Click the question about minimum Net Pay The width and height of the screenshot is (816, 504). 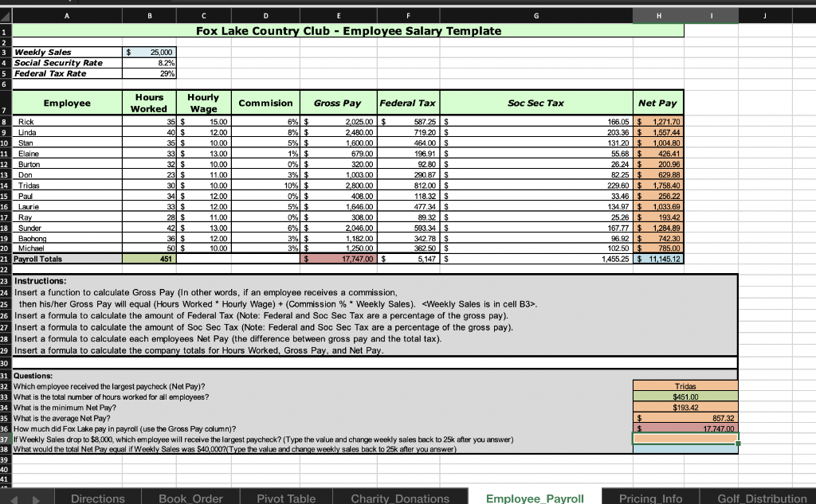pos(65,408)
